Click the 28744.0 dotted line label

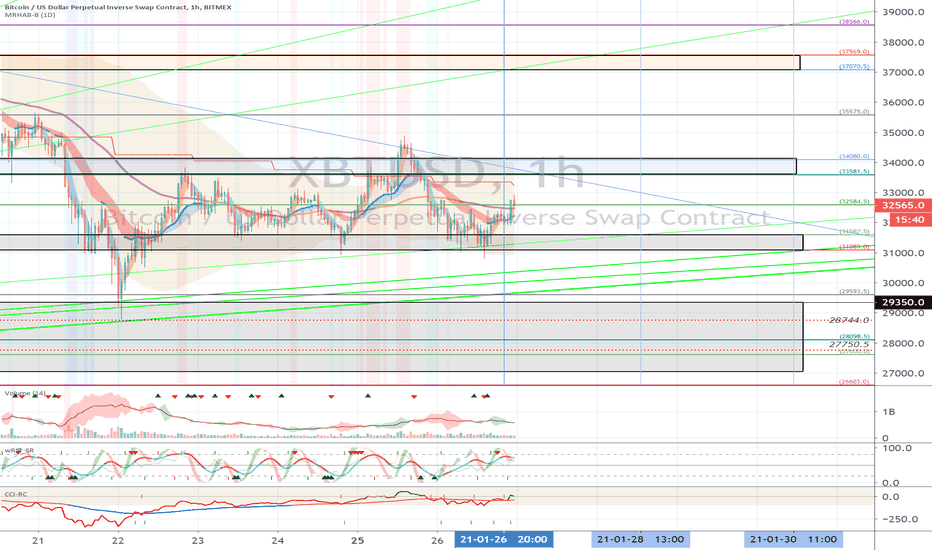click(849, 320)
